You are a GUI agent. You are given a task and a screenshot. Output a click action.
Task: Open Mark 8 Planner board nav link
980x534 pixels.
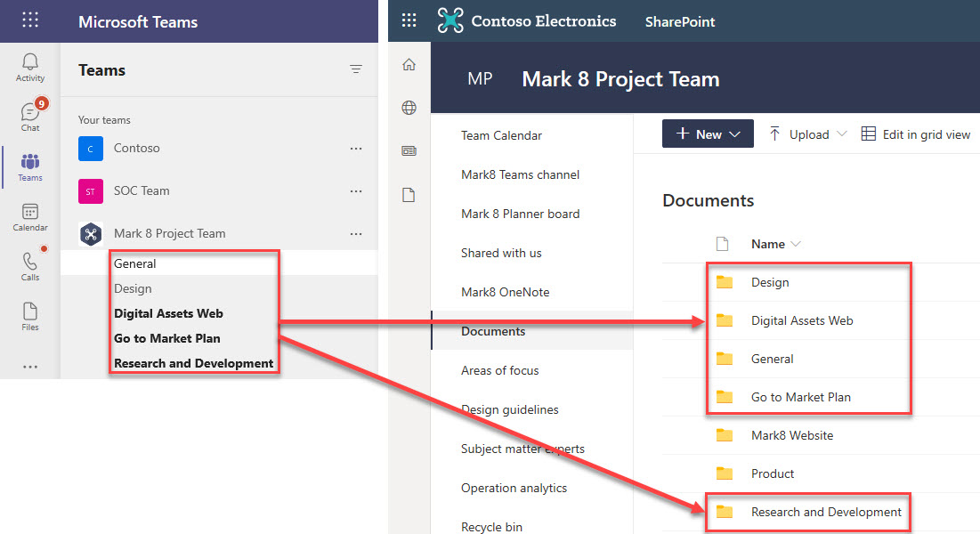coord(520,214)
